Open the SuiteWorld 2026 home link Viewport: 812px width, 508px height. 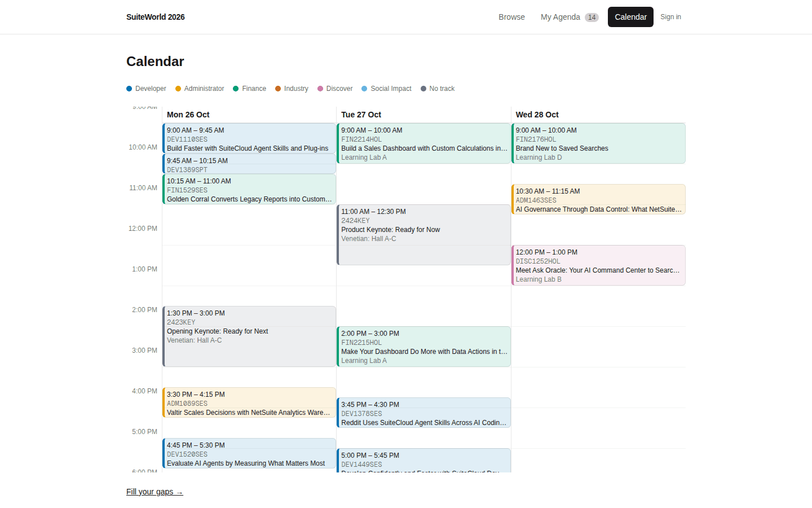(x=156, y=17)
